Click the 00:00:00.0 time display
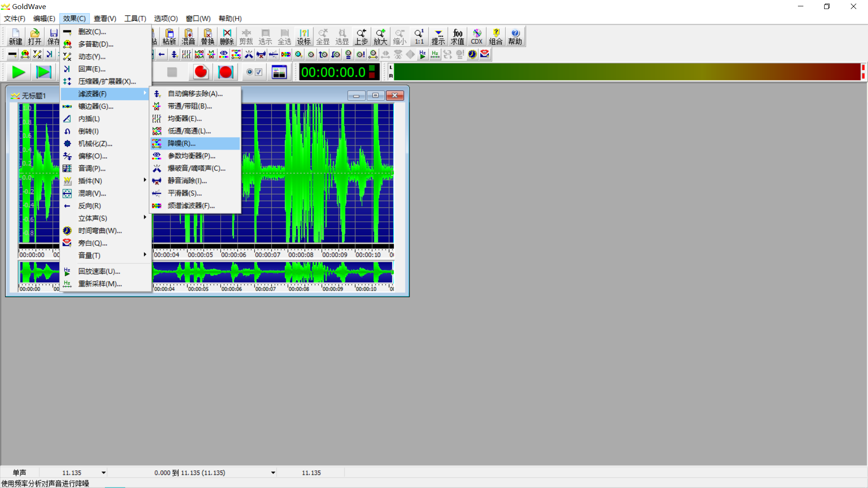Image resolution: width=868 pixels, height=488 pixels. [339, 72]
